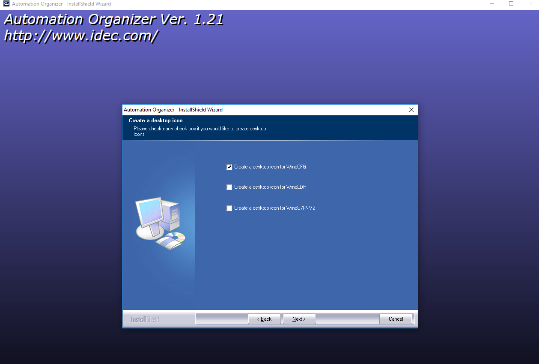
Task: Maximize the Automation Organizer setup window
Action: tap(511, 4)
